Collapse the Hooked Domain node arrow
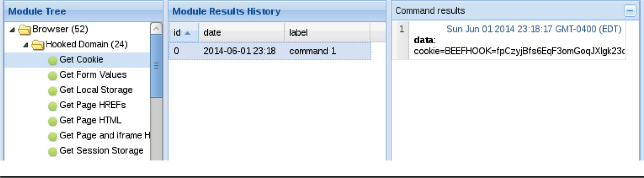Screen dimensions: 644x178 (x=26, y=44)
